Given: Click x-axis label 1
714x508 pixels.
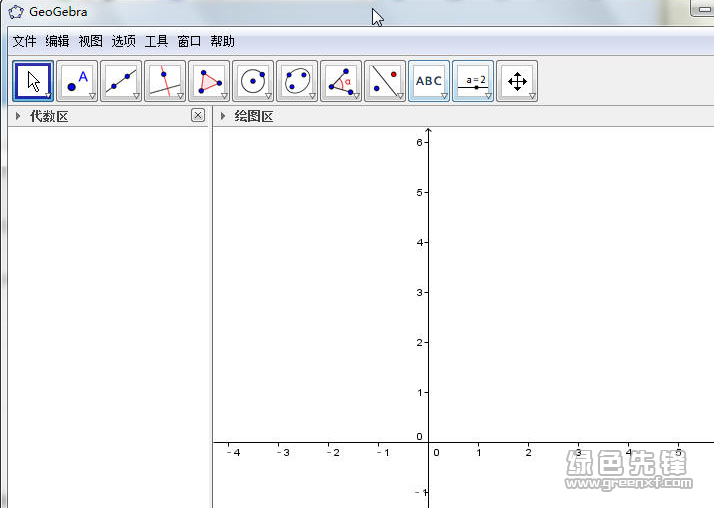Looking at the screenshot, I should pyautogui.click(x=479, y=452).
